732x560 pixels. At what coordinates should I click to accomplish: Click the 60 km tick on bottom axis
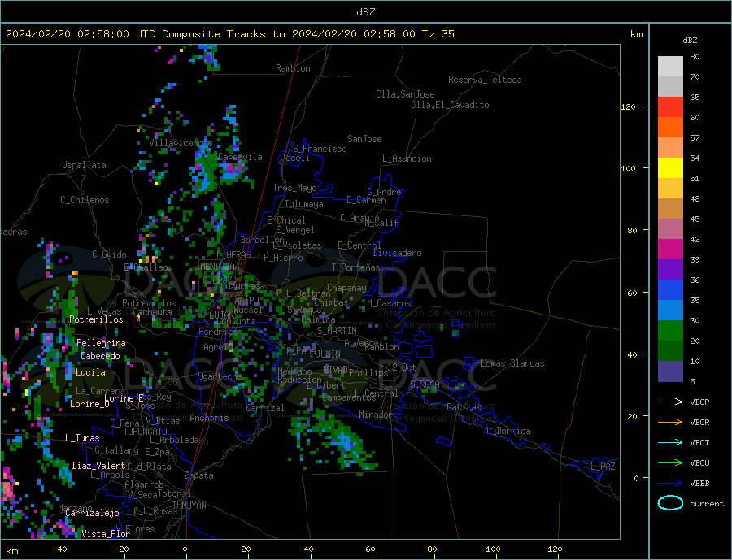pos(370,549)
